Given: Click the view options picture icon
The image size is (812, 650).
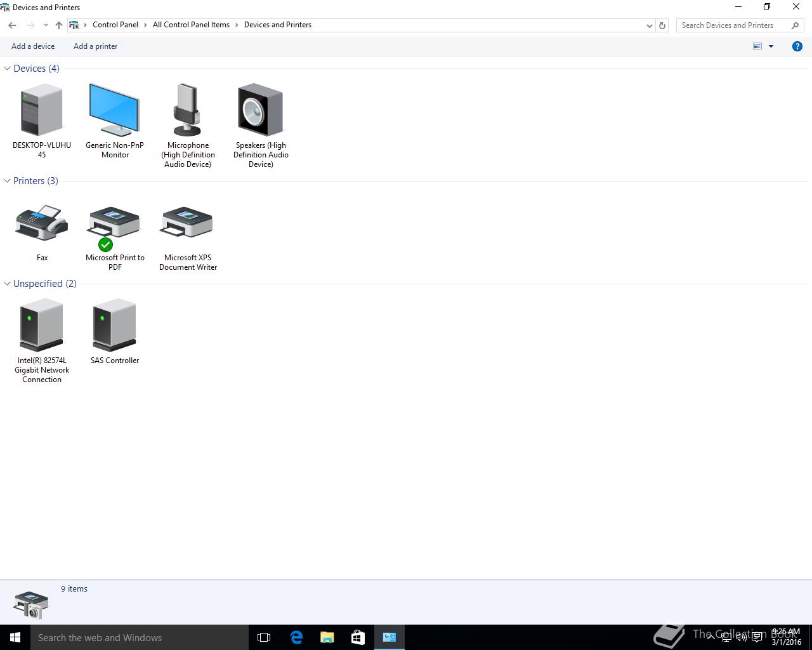Looking at the screenshot, I should coord(757,46).
